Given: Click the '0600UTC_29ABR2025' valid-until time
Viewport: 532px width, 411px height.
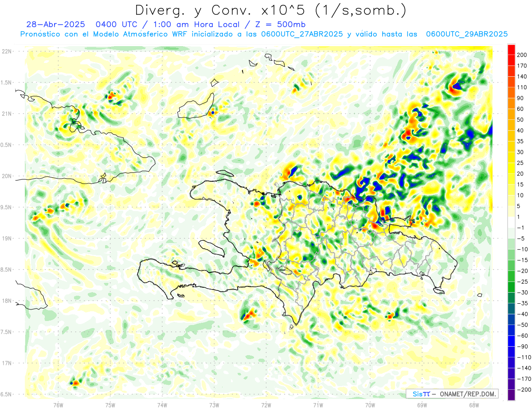Looking at the screenshot, I should [x=466, y=34].
